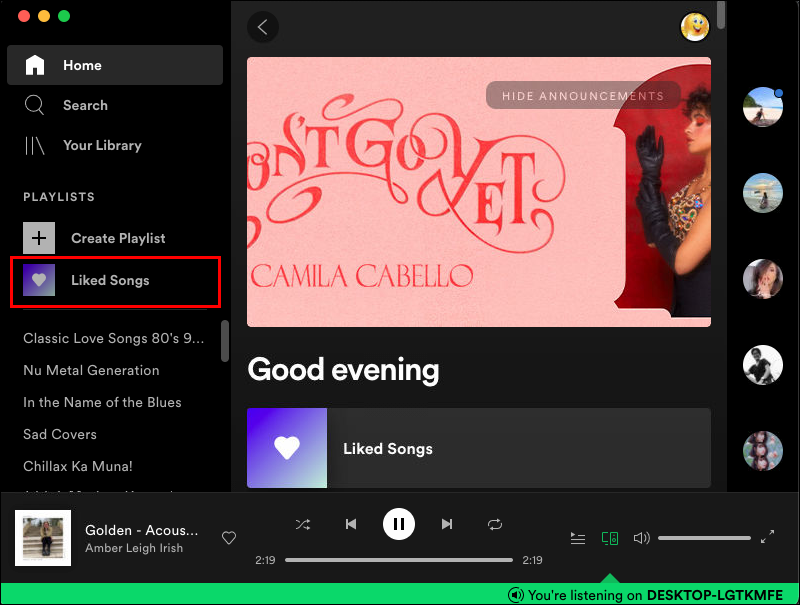Screen dimensions: 800x605
Task: Open the Camila Cabello announcement banner
Action: 479,192
